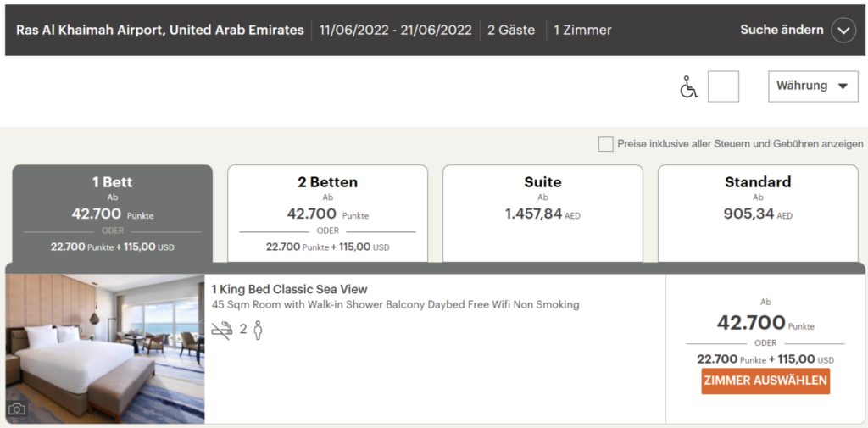
Task: Open the 1 King Bed Classic Sea View title
Action: 289,289
